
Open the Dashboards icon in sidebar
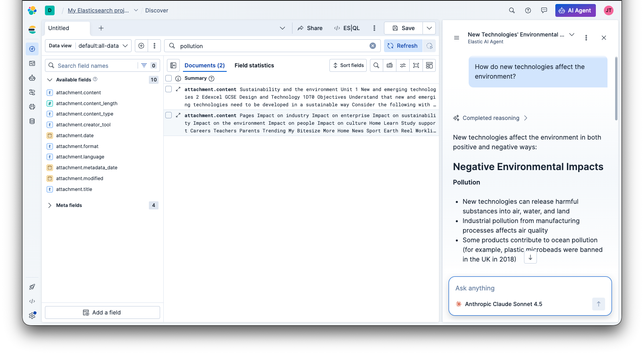click(x=32, y=63)
